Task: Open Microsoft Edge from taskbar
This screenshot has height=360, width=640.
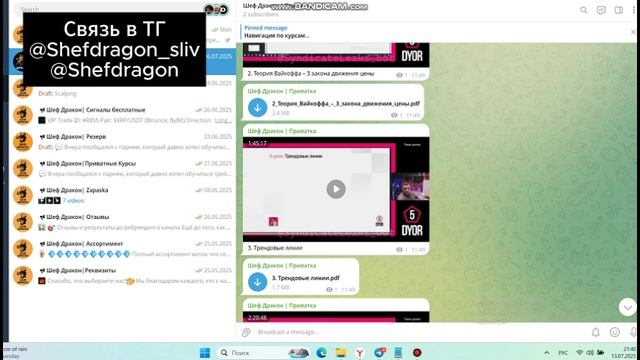Action: coord(322,353)
